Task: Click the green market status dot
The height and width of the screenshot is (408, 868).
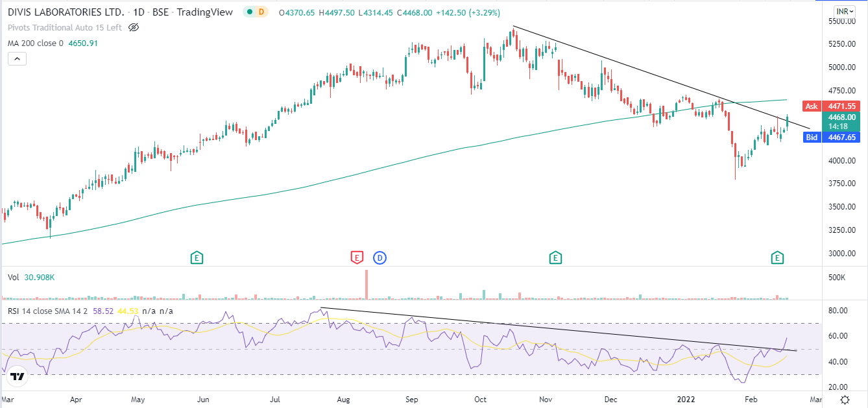Action: coord(248,12)
